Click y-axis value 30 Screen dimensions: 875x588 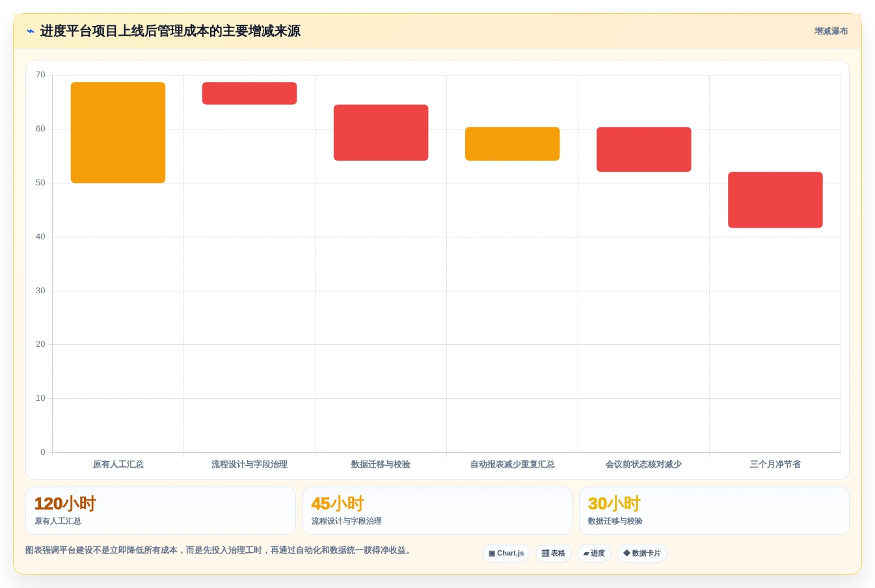[40, 291]
